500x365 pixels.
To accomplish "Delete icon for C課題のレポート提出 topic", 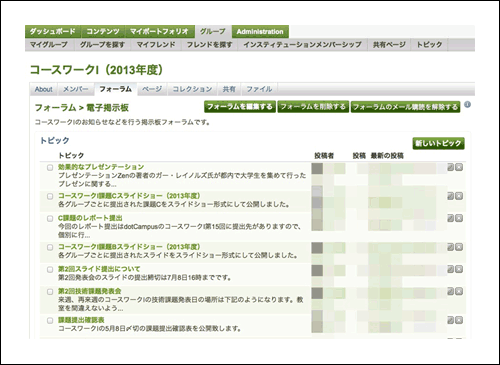I will point(459,218).
